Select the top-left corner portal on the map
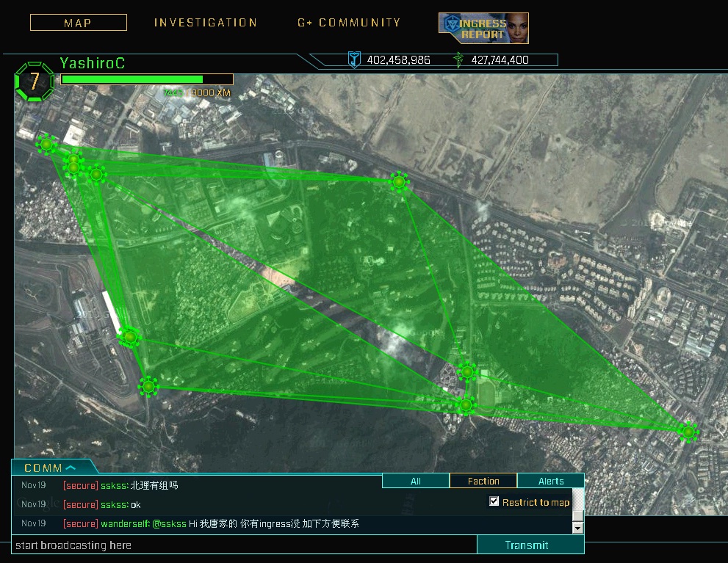Screen dimensions: 728x563 46,145
